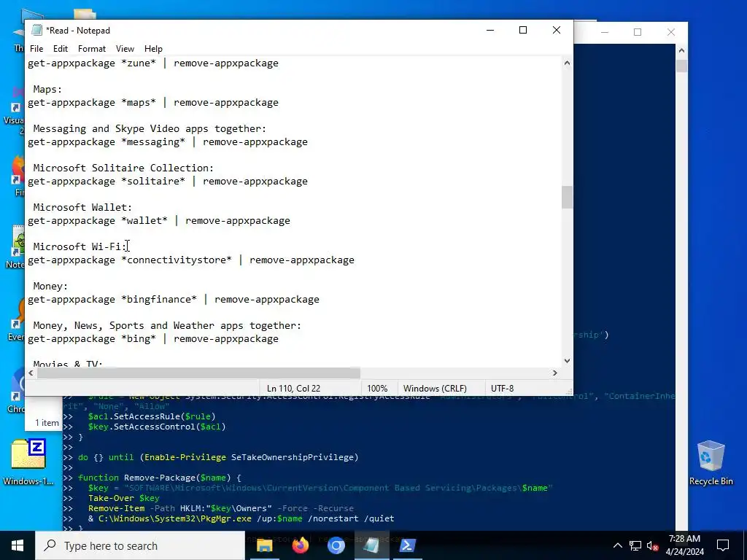Click 'UTF-8' encoding status entry
The image size is (747, 560).
click(502, 389)
